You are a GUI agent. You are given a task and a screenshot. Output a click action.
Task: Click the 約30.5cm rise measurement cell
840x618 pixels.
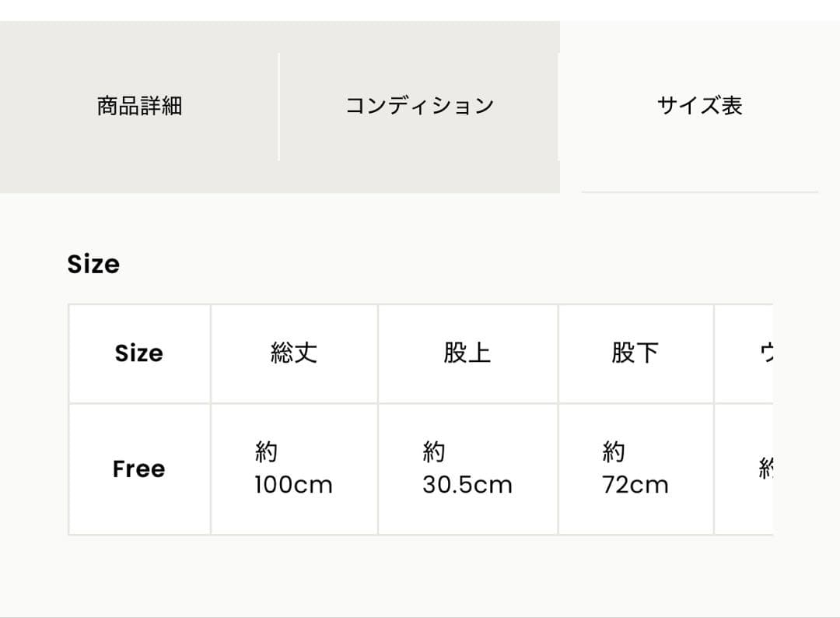pos(468,468)
